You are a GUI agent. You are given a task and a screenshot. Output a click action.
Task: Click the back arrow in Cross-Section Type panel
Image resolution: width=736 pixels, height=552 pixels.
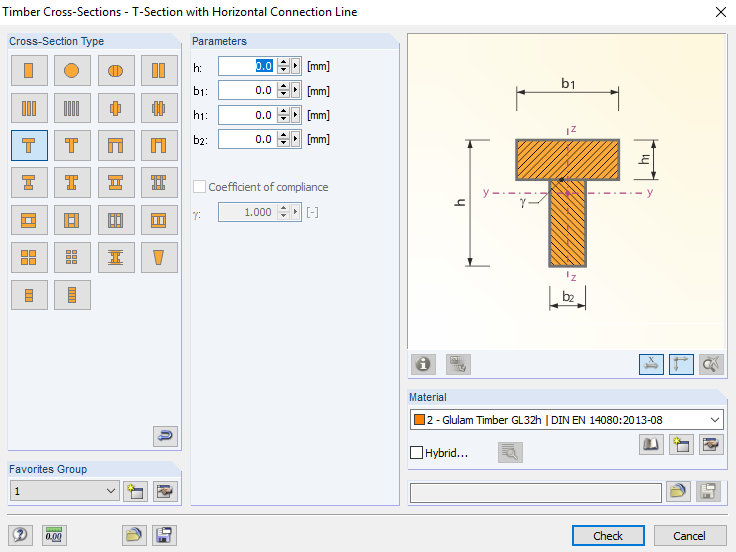(x=165, y=436)
